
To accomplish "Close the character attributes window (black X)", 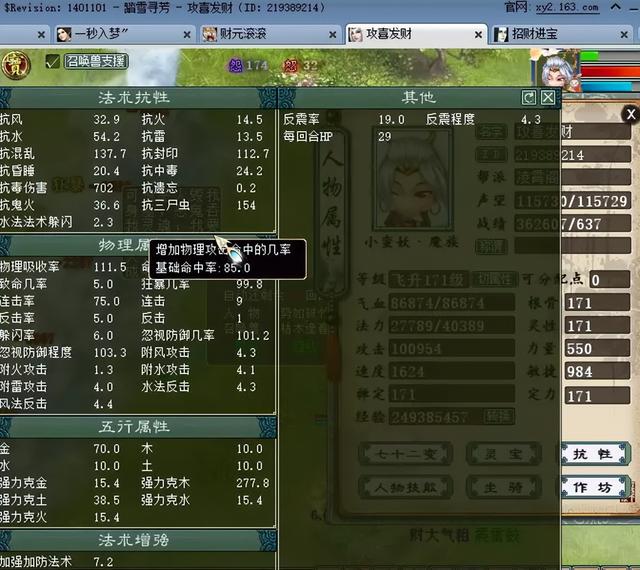I will click(630, 115).
